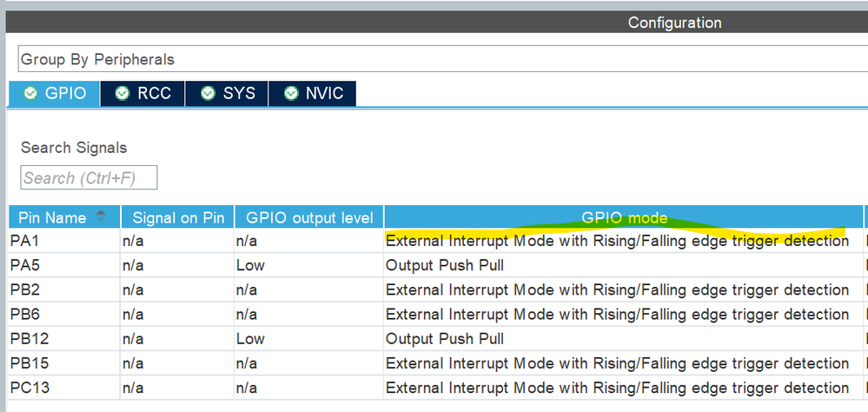This screenshot has width=868, height=412.
Task: Select the PB15 pin row
Action: coord(437,362)
